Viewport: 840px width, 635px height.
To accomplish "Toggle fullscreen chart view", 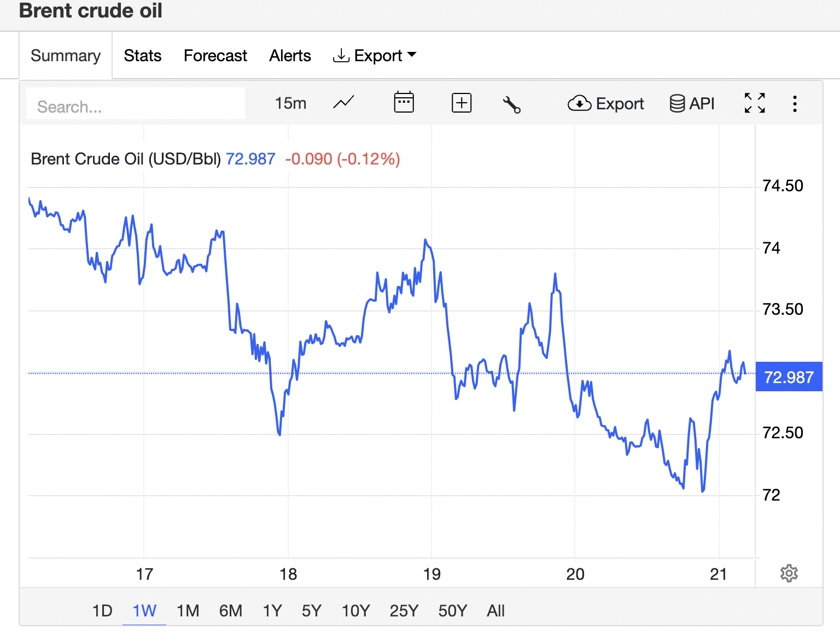I will coord(755,103).
